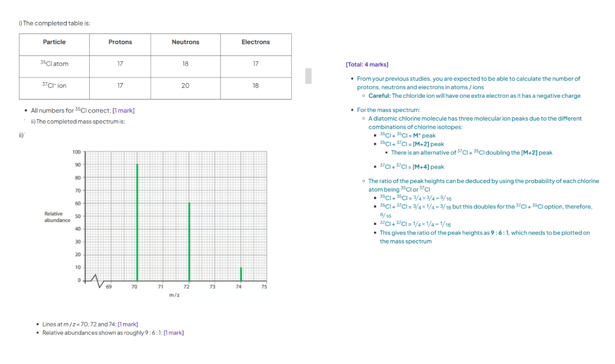Click the Electrons column header

[x=255, y=42]
